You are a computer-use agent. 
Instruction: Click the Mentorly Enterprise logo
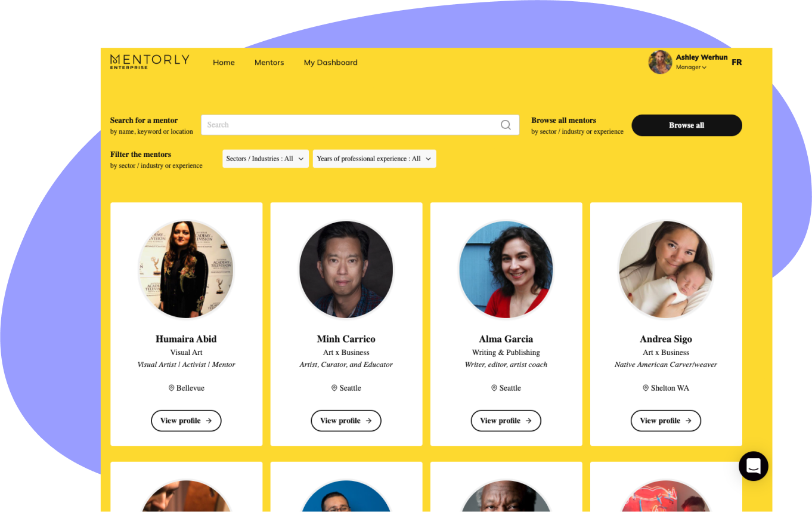pos(150,62)
